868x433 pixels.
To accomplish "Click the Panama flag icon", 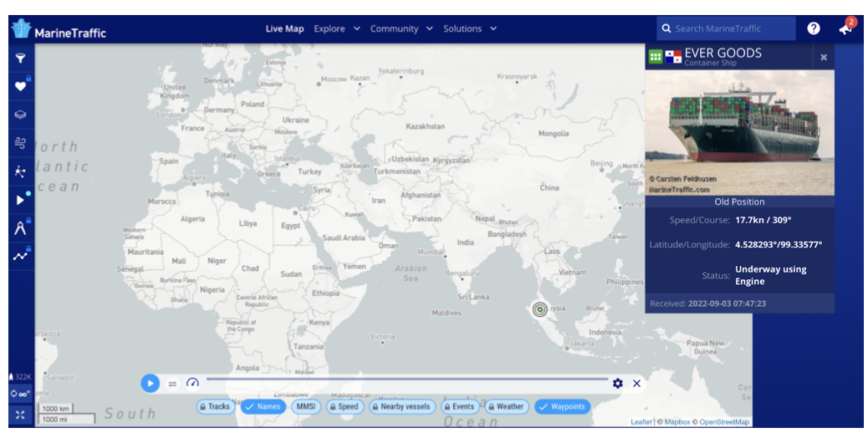I will pos(673,56).
